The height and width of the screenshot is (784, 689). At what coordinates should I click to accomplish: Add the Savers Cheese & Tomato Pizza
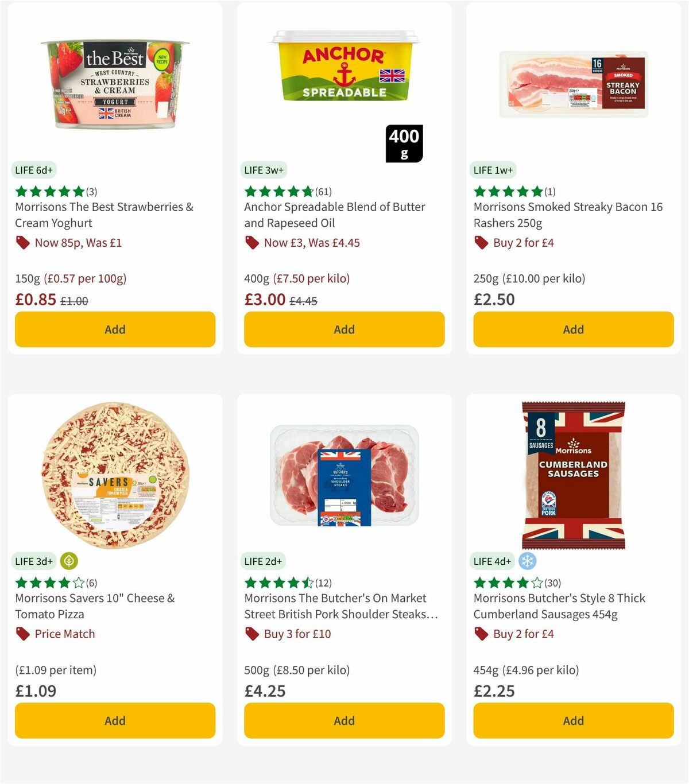115,720
